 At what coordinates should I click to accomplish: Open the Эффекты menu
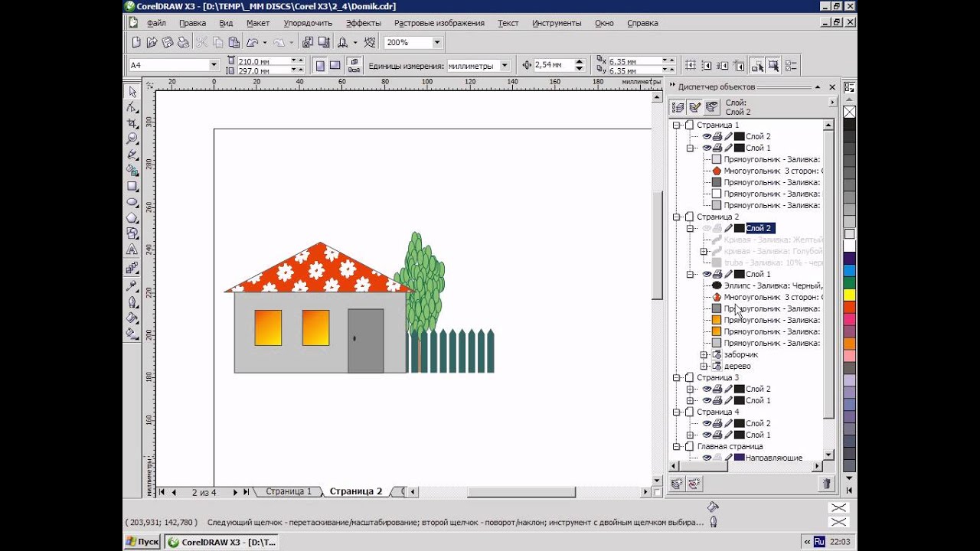363,23
